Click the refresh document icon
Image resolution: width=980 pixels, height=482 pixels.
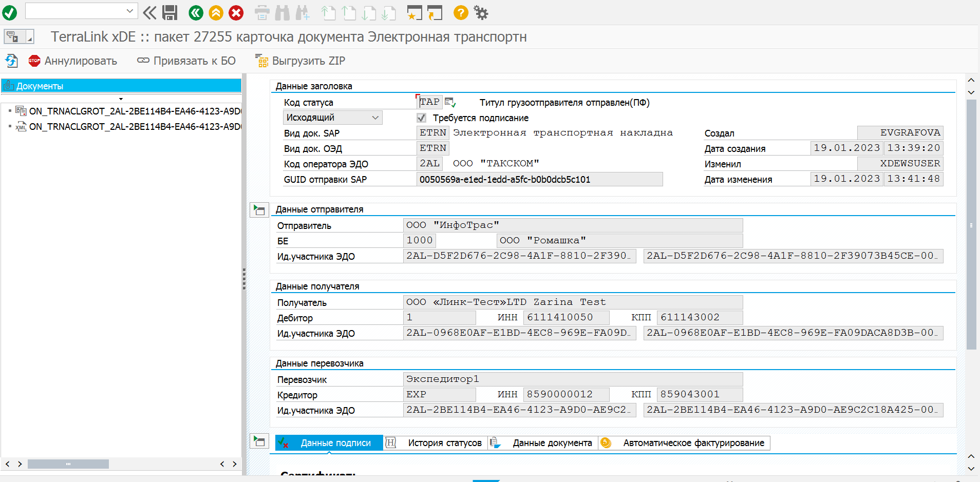(11, 61)
